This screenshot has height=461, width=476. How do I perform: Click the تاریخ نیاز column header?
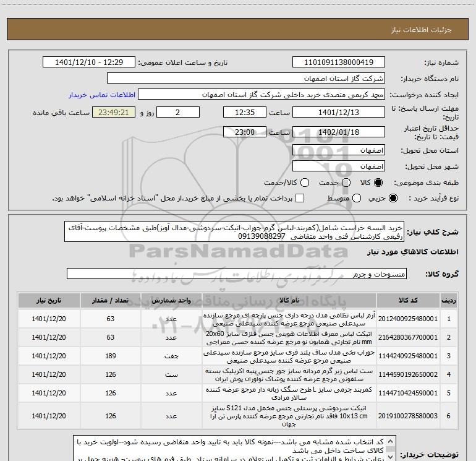pos(49,300)
